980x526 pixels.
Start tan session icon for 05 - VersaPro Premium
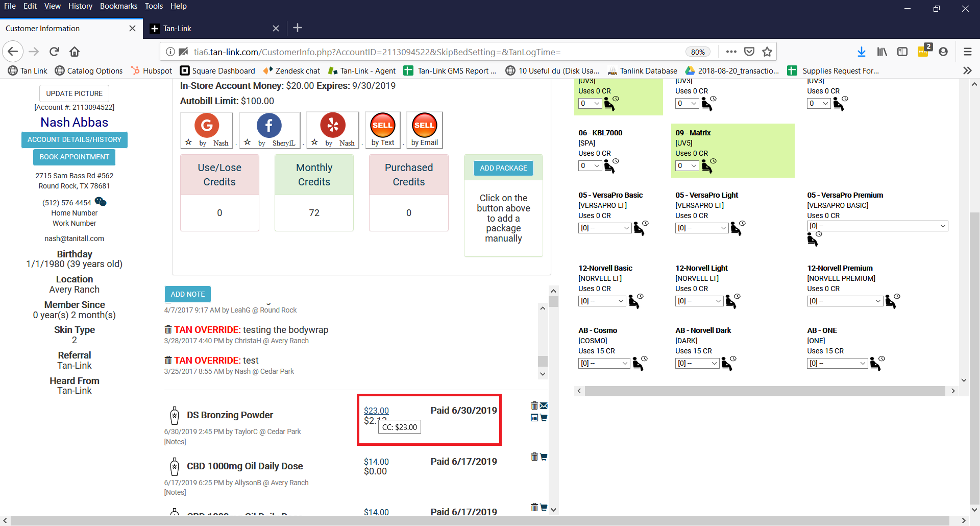click(x=815, y=238)
